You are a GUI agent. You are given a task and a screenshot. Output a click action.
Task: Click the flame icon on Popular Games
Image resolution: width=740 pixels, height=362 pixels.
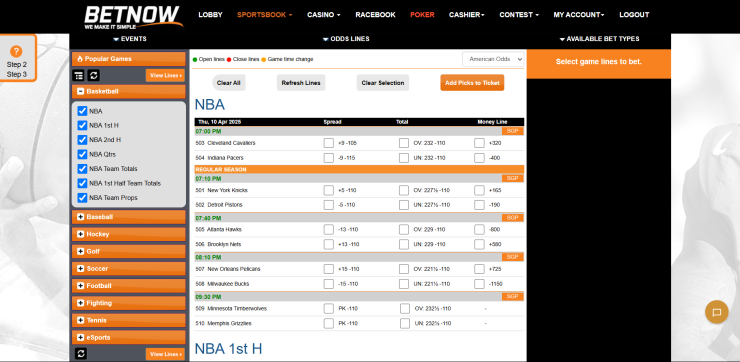(x=80, y=59)
